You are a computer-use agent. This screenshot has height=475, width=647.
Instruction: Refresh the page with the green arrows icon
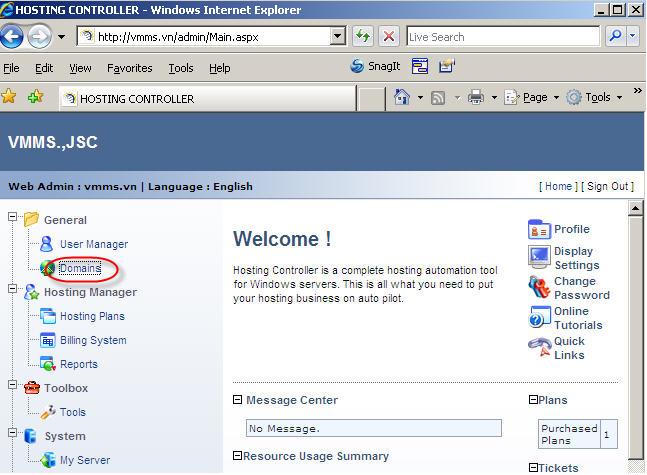pos(363,36)
